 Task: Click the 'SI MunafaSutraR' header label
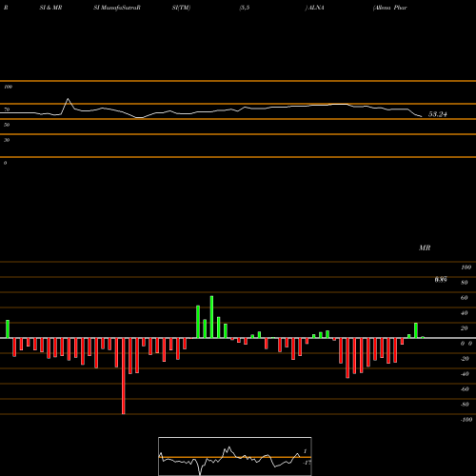[117, 8]
